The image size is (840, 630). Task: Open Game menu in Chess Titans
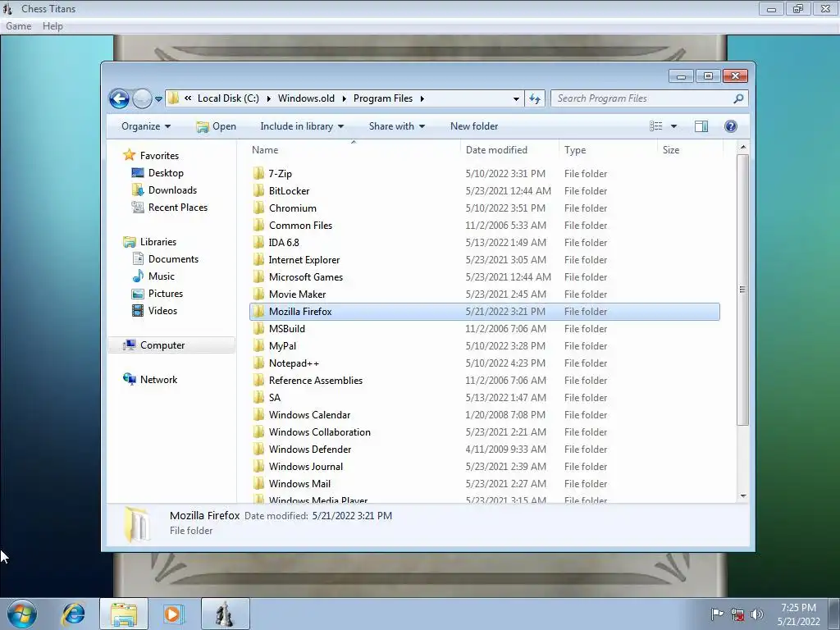(x=18, y=26)
